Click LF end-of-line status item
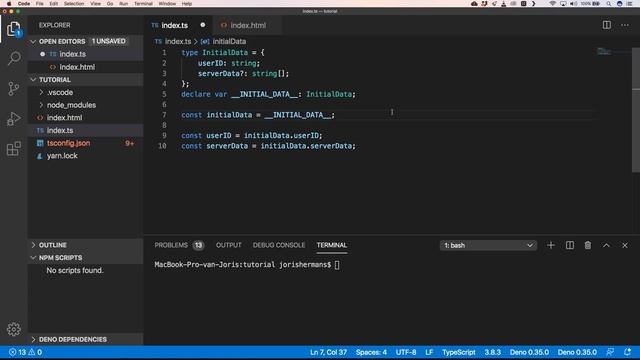 429,352
